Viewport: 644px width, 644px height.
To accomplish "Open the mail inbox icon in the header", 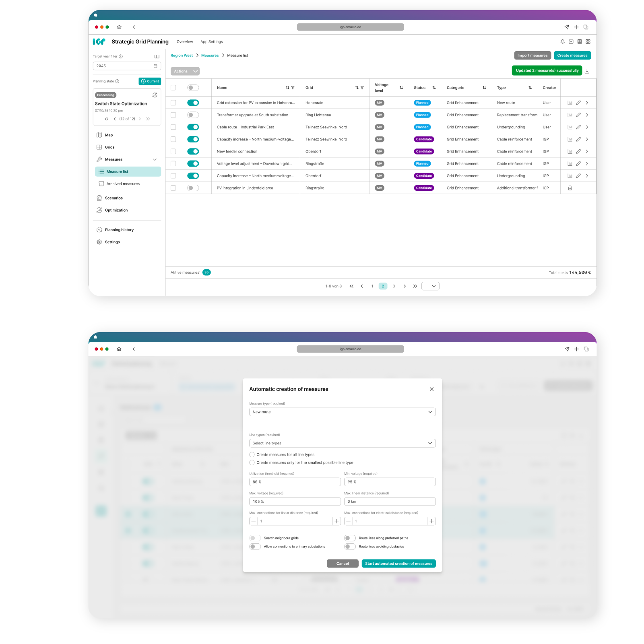I will click(x=571, y=41).
